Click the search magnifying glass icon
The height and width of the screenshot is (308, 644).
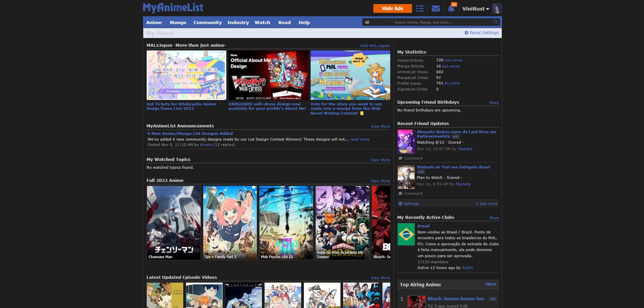point(495,22)
